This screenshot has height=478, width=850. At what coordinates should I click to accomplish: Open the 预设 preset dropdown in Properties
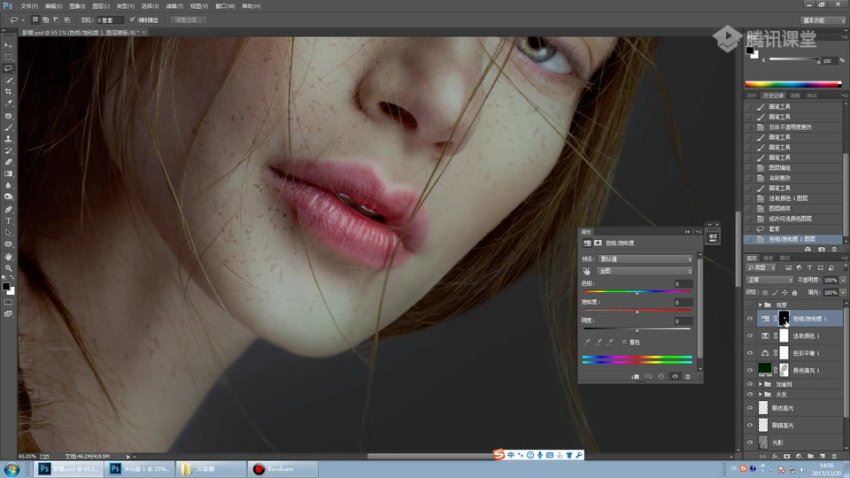tap(646, 259)
